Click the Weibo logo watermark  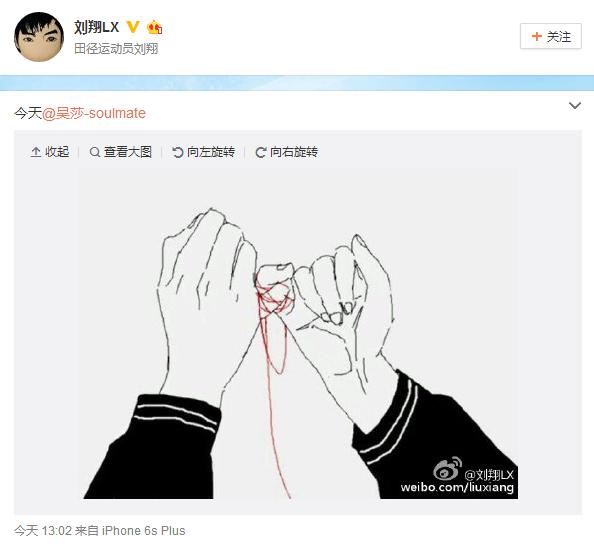(447, 469)
